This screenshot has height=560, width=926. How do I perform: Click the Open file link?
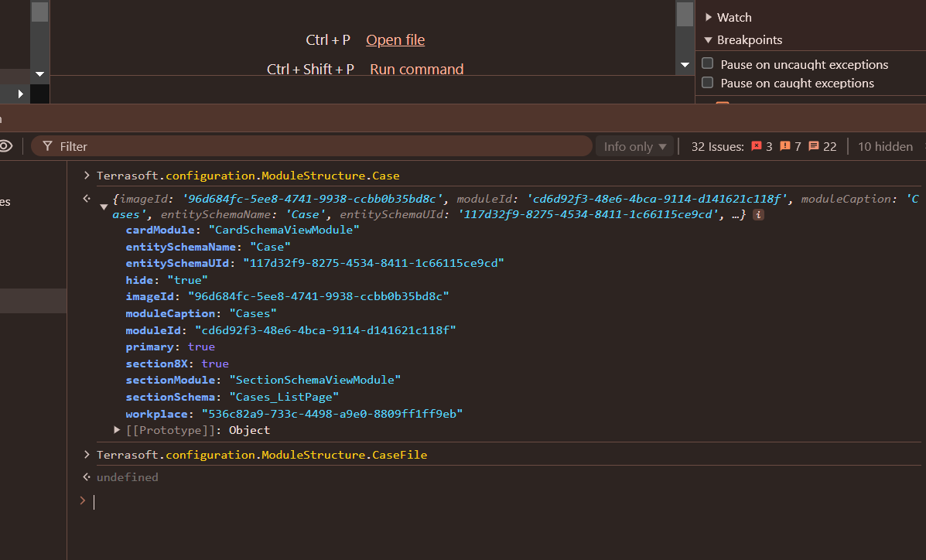pyautogui.click(x=395, y=39)
